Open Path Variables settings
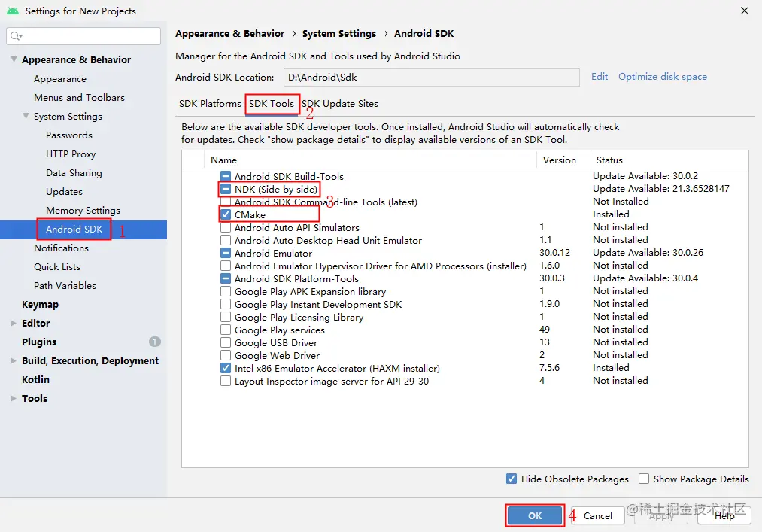The image size is (762, 532). (65, 285)
